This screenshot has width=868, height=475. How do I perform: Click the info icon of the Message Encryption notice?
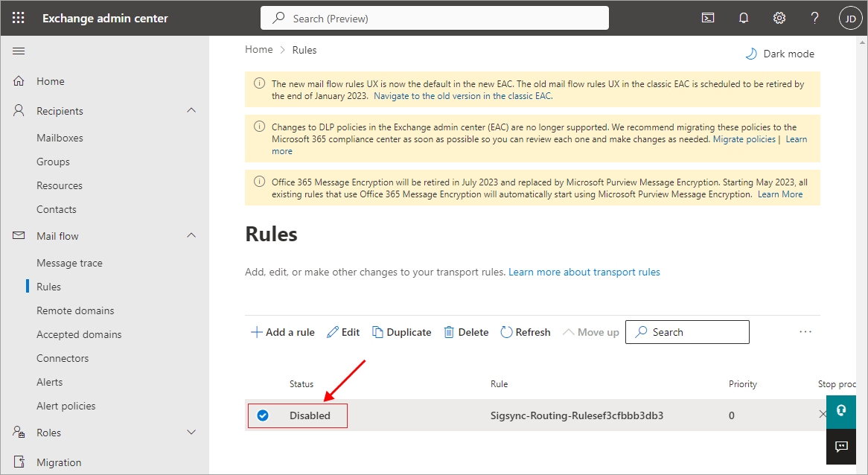click(x=259, y=181)
